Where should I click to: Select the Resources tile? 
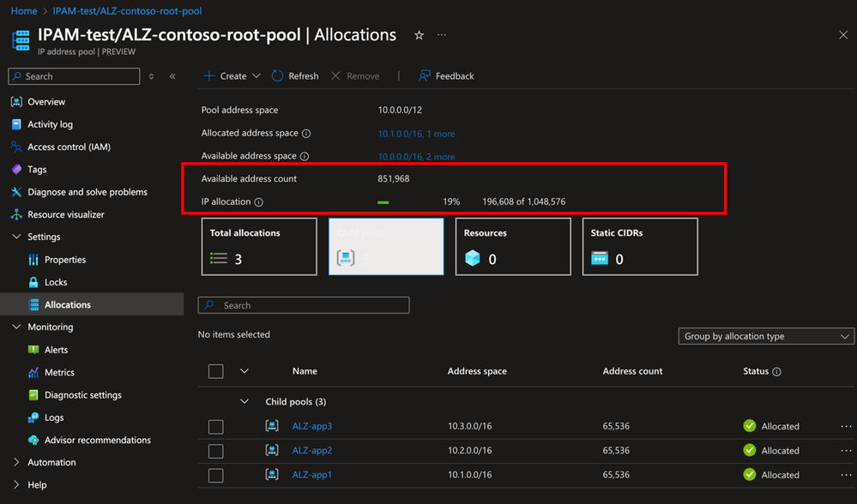(x=513, y=247)
